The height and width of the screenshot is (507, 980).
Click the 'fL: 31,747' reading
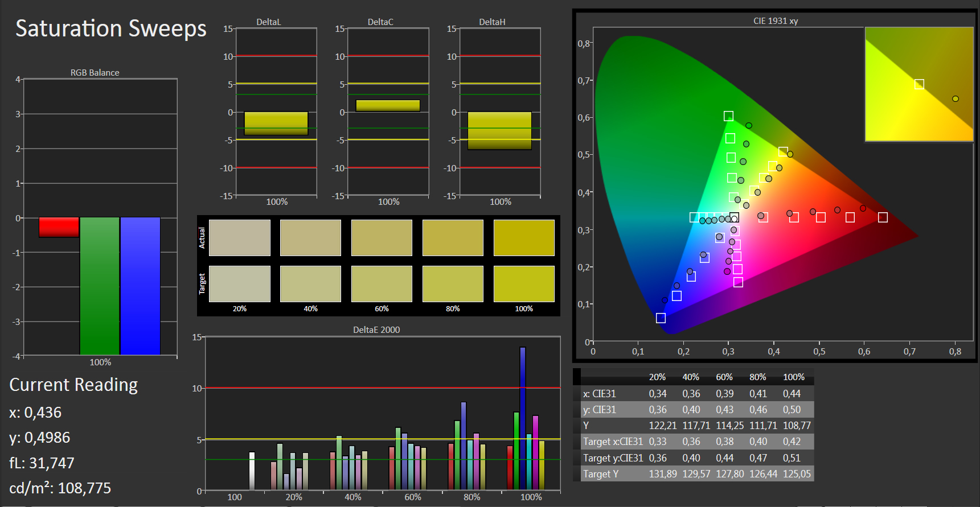(42, 463)
